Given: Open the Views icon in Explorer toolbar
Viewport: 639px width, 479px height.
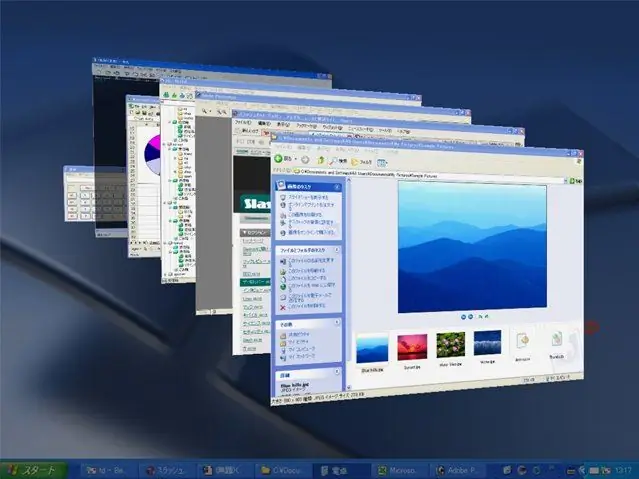Looking at the screenshot, I should (x=381, y=163).
